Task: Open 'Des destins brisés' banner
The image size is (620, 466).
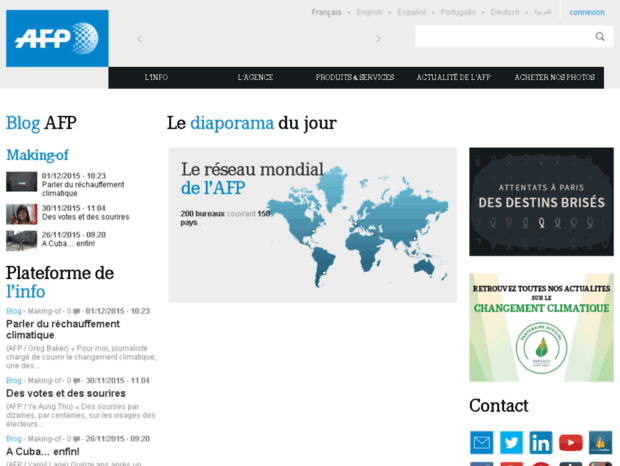Action: [541, 201]
